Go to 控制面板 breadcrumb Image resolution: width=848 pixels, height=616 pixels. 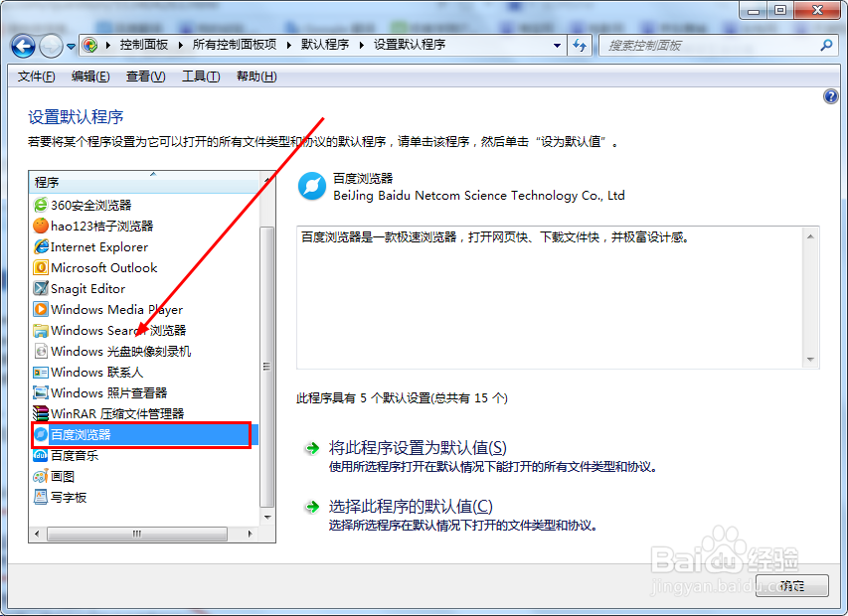144,45
